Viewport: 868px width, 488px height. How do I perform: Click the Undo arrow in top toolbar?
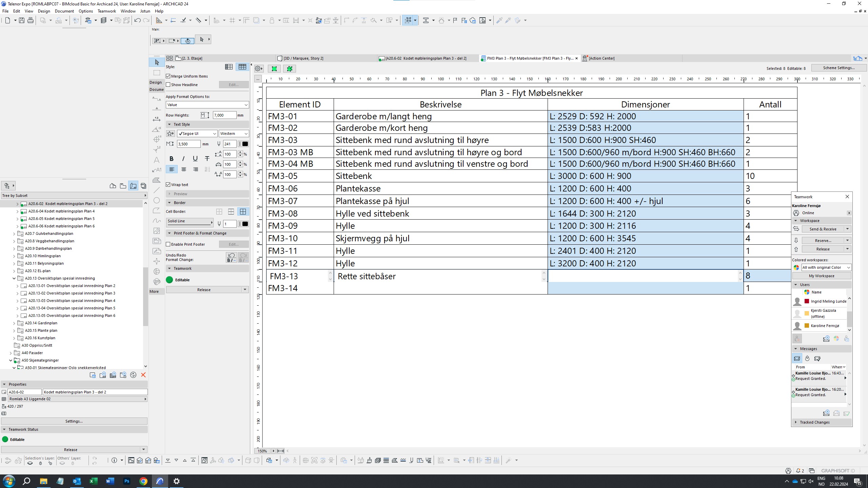137,20
